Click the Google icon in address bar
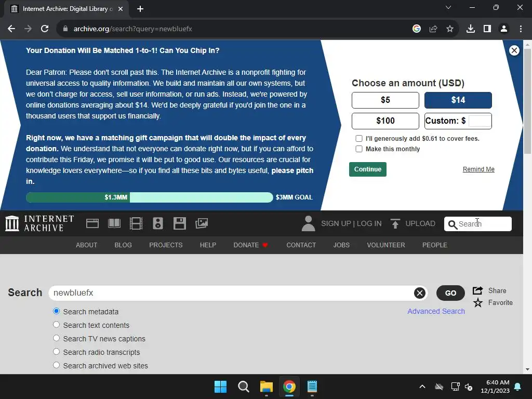The width and height of the screenshot is (532, 399). coord(417,29)
